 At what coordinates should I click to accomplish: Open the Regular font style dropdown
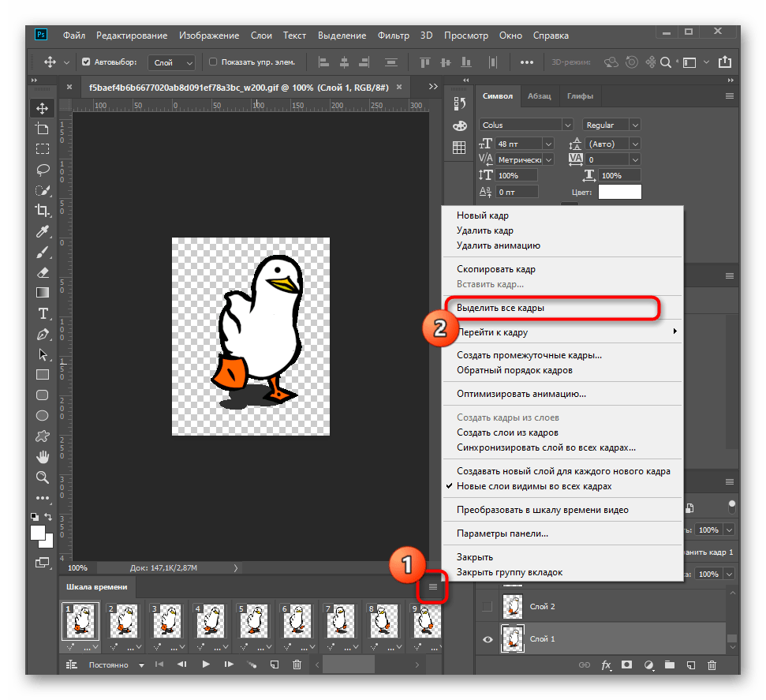[x=635, y=125]
